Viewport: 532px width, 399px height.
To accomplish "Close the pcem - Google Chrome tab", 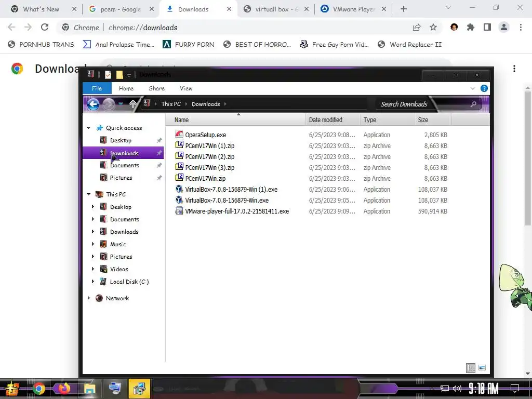I will point(152,9).
